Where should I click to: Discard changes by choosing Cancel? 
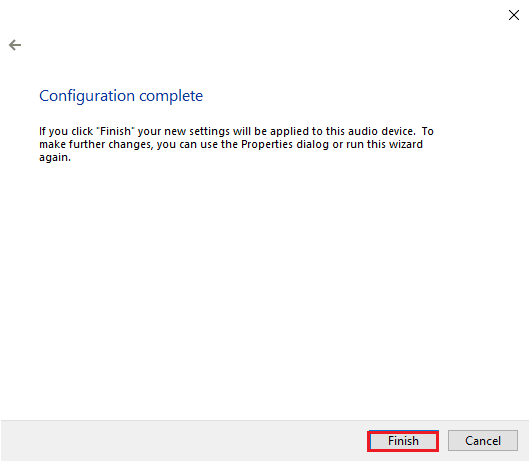[483, 441]
